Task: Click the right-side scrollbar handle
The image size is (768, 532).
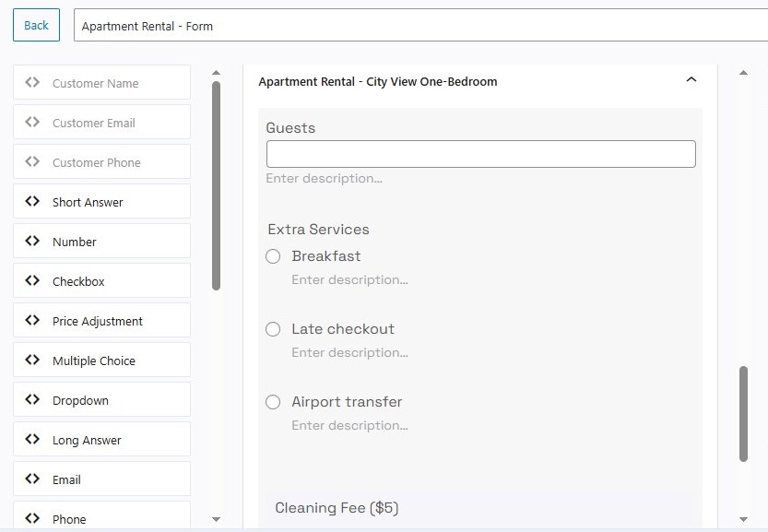Action: pyautogui.click(x=745, y=415)
